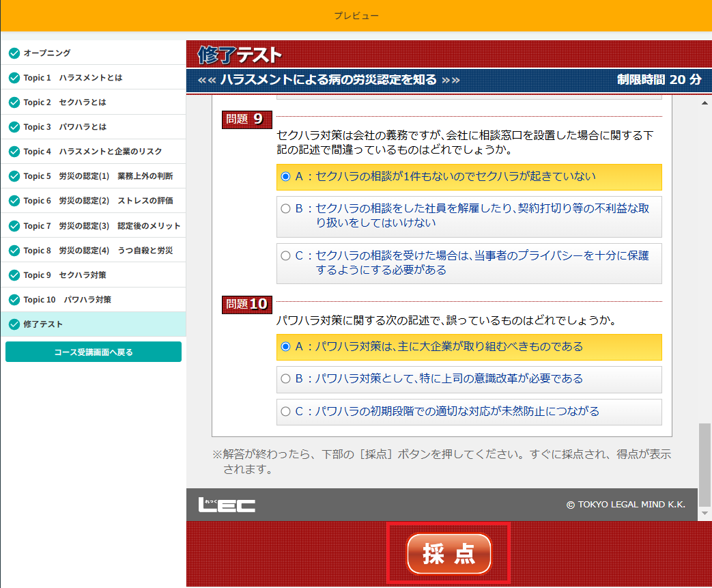712x588 pixels.
Task: Open Topic 5 業務上外の判断
Action: point(93,176)
